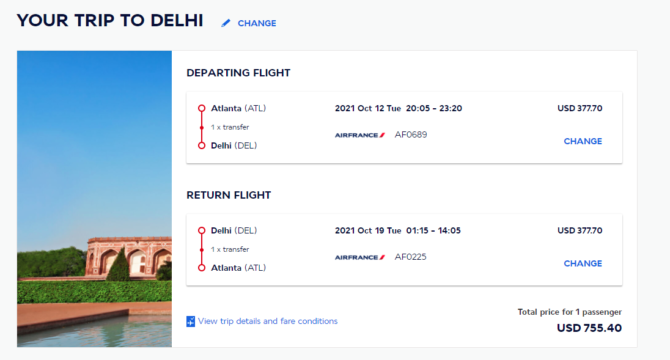Click the Delhi origin circle marker on return flight
The image size is (670, 360).
click(202, 231)
